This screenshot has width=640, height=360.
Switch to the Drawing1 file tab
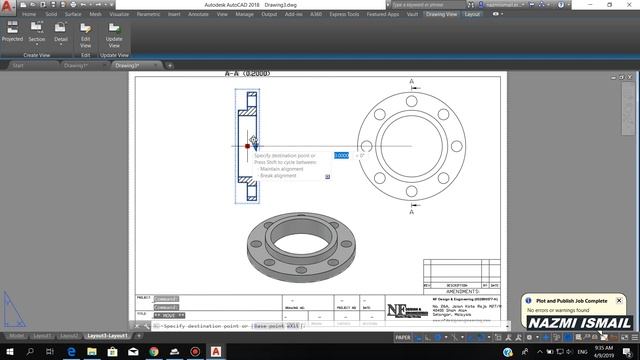point(76,65)
